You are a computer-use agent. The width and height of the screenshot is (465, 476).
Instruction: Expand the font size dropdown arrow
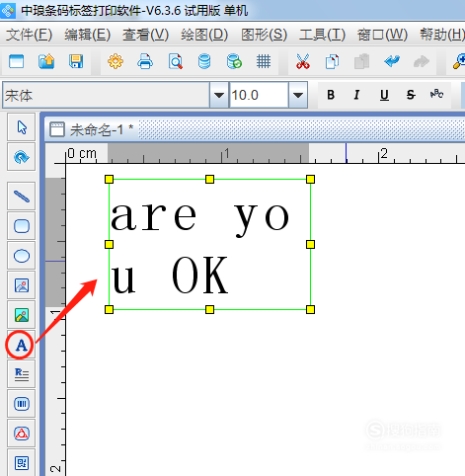[298, 95]
